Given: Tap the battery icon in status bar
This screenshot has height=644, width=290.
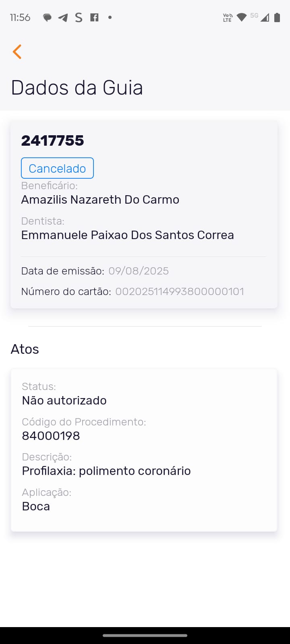Looking at the screenshot, I should [277, 18].
